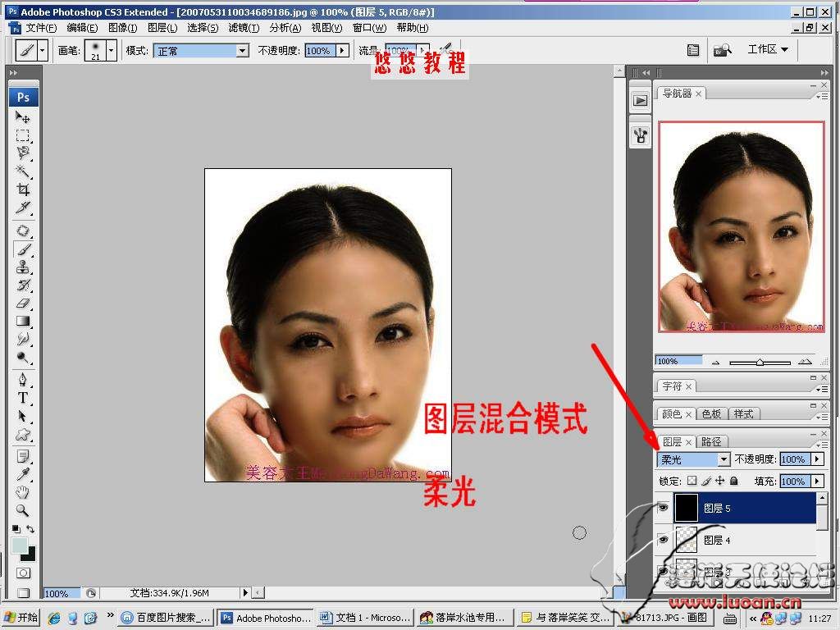
Task: Select the Rectangular Marquee tool
Action: 22,135
